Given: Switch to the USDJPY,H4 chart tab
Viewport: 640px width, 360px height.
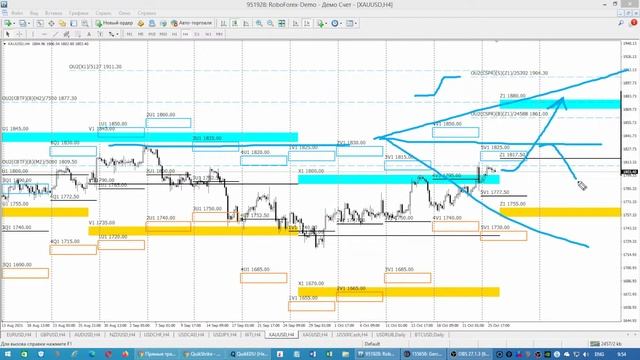Looking at the screenshot, I should click(224, 335).
